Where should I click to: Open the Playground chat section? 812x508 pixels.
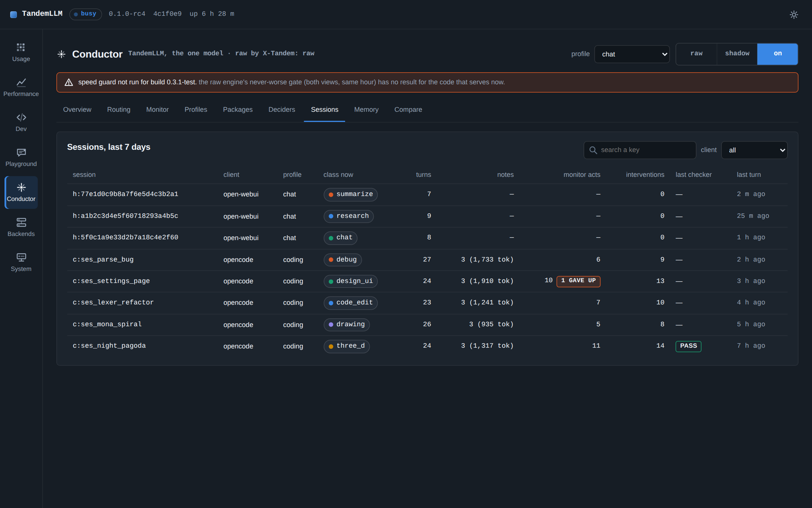click(21, 157)
